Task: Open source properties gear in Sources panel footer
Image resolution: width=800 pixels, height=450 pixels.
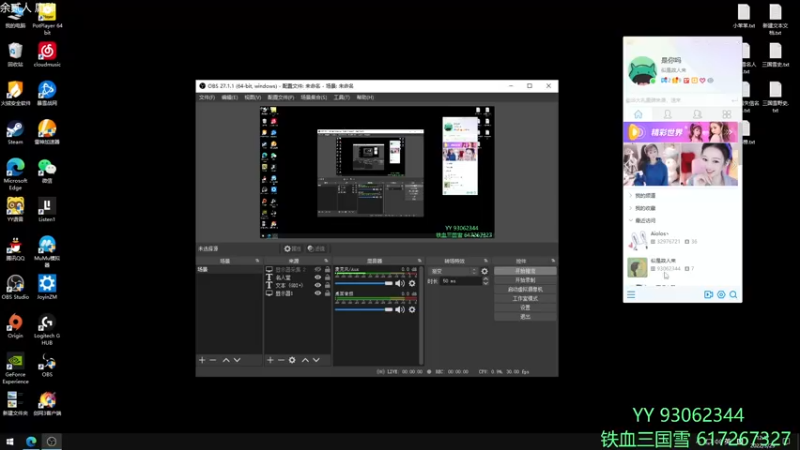Action: pyautogui.click(x=292, y=360)
